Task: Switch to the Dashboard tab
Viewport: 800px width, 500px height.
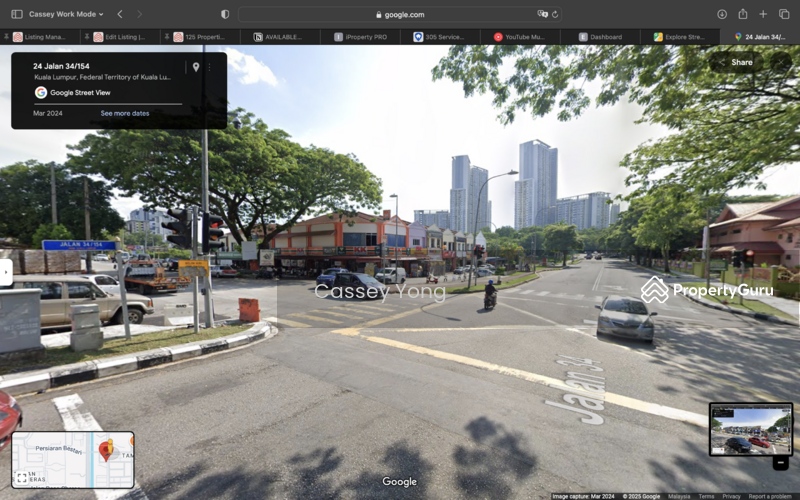Action: [600, 37]
